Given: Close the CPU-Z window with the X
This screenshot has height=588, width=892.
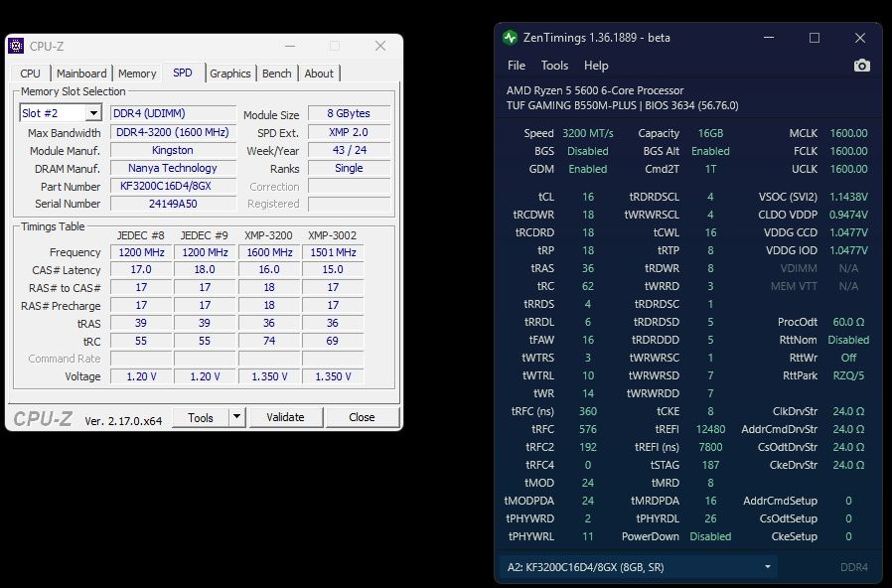Looking at the screenshot, I should [380, 46].
